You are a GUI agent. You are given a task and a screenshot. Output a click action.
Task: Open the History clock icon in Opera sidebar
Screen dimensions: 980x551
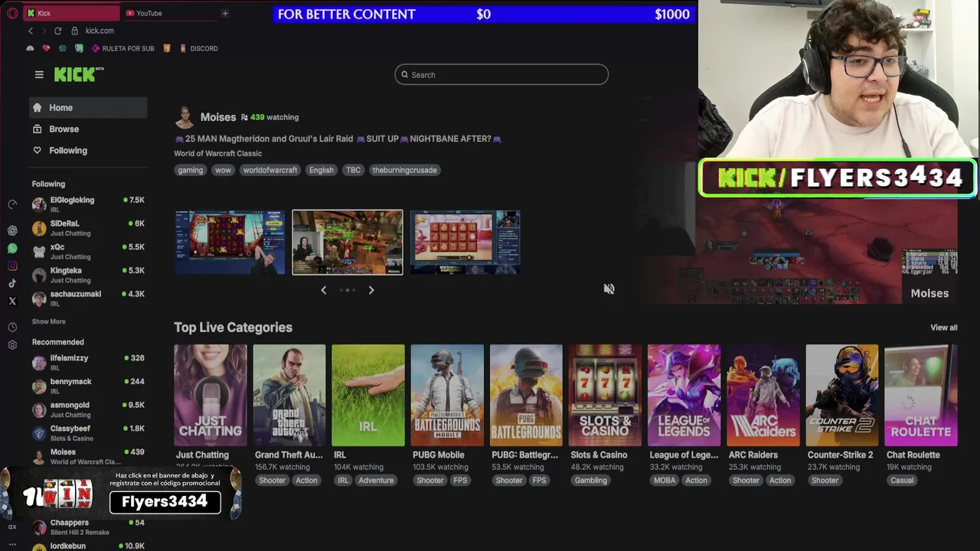12,328
